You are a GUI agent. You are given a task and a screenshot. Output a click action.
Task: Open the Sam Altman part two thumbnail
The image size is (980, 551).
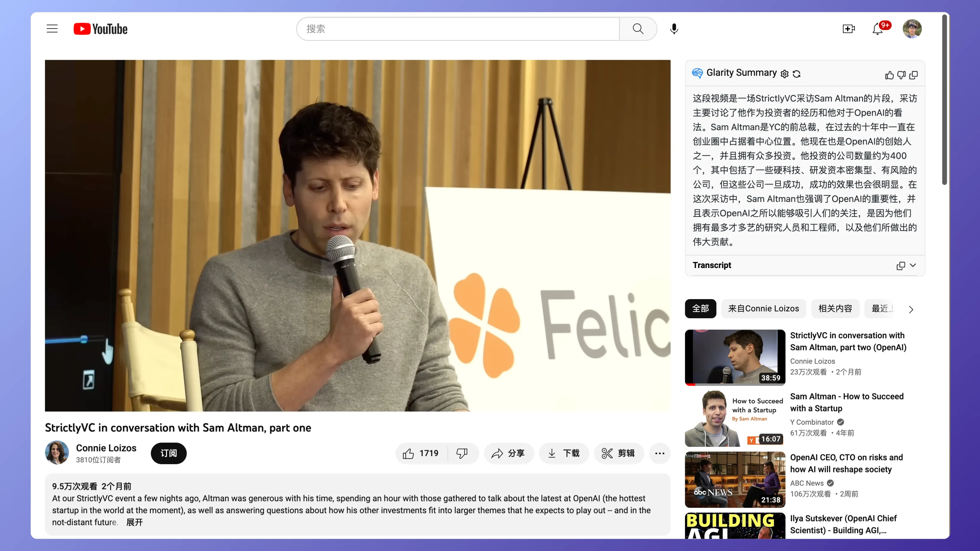coord(735,357)
